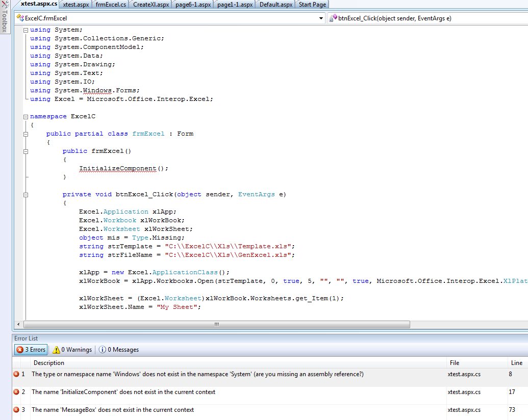
Task: Collapse the namespace ExcelC block
Action: (x=26, y=117)
